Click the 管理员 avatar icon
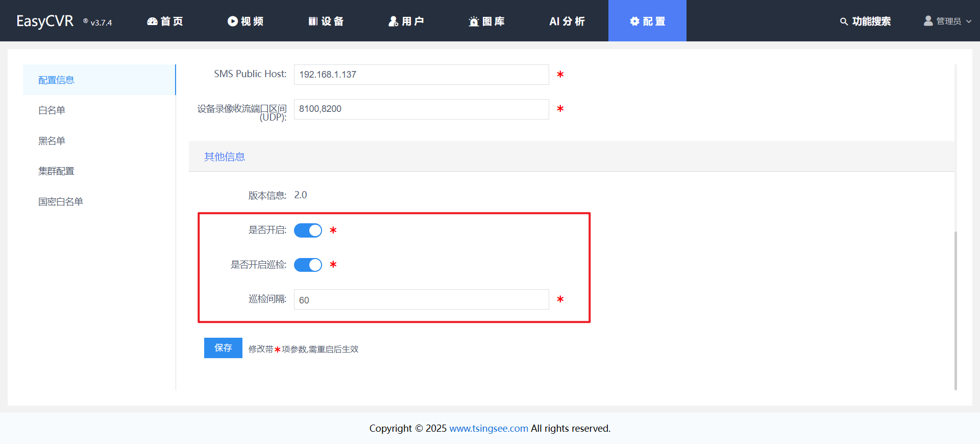This screenshot has height=444, width=980. click(928, 21)
